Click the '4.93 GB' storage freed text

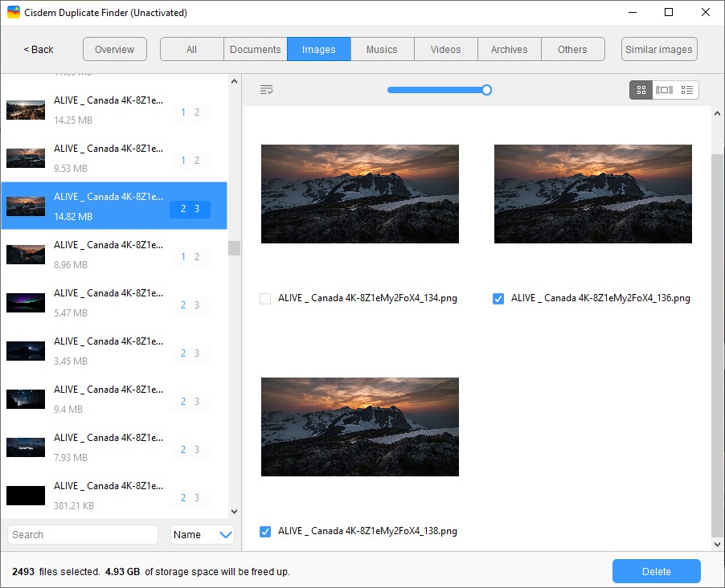pyautogui.click(x=122, y=572)
